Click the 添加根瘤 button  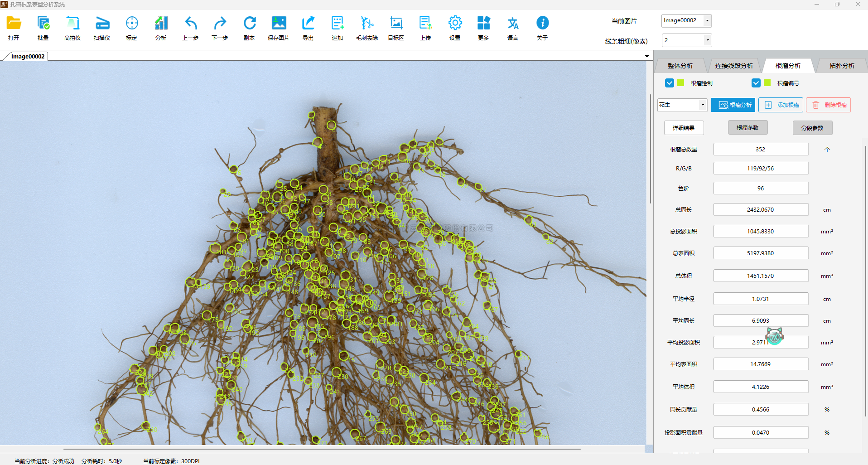coord(781,105)
